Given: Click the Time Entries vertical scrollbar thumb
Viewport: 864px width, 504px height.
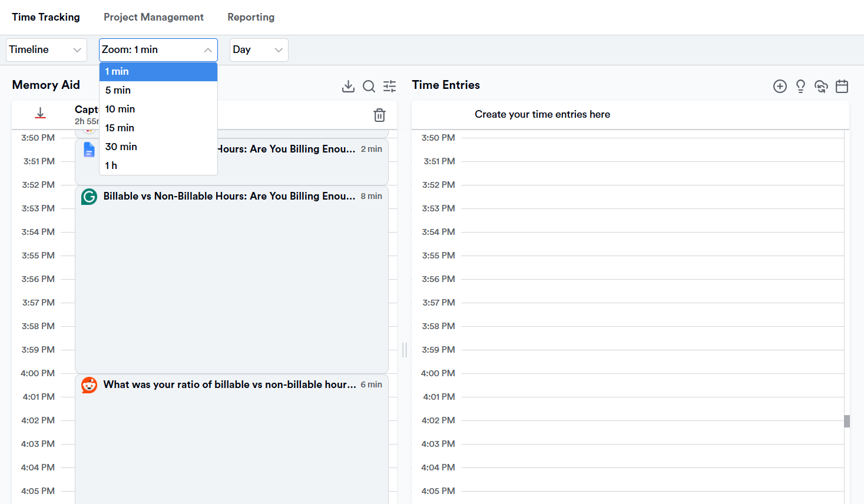Looking at the screenshot, I should [847, 421].
